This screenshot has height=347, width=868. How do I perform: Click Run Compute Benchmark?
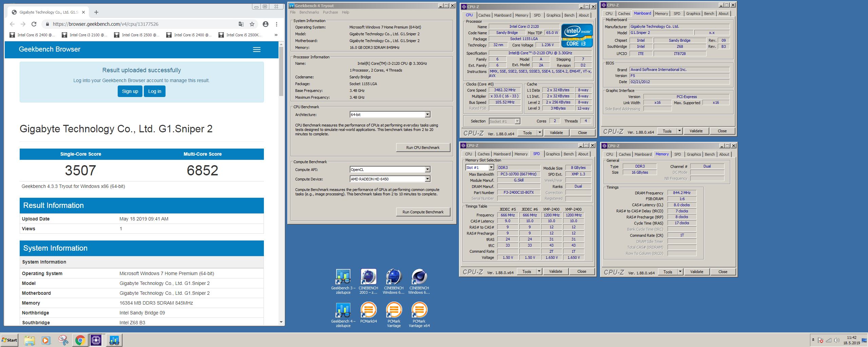point(423,212)
